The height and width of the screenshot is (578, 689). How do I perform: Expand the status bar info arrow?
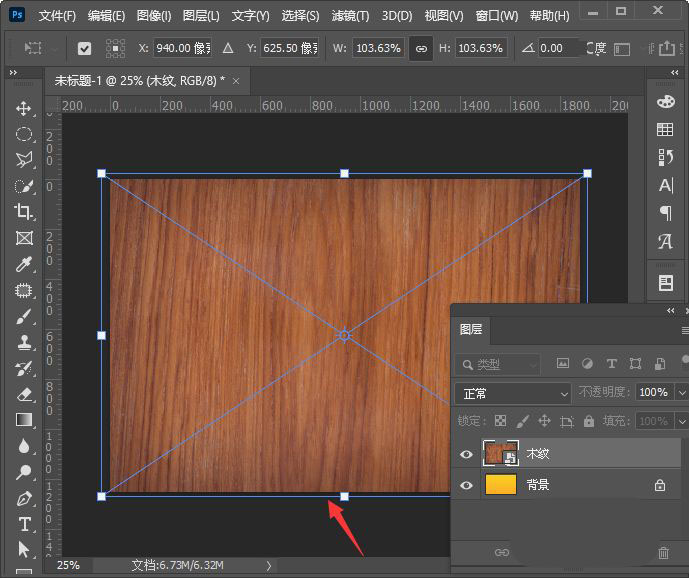268,565
